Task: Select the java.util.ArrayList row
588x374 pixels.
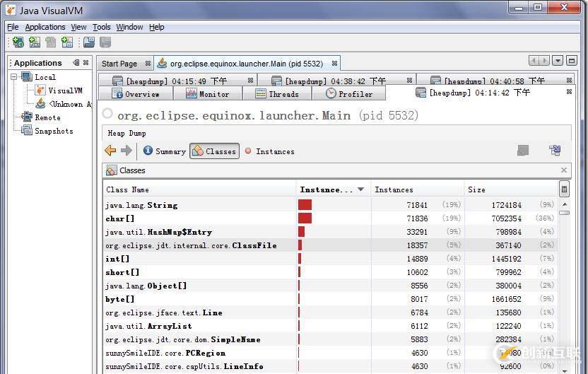Action: coord(331,326)
